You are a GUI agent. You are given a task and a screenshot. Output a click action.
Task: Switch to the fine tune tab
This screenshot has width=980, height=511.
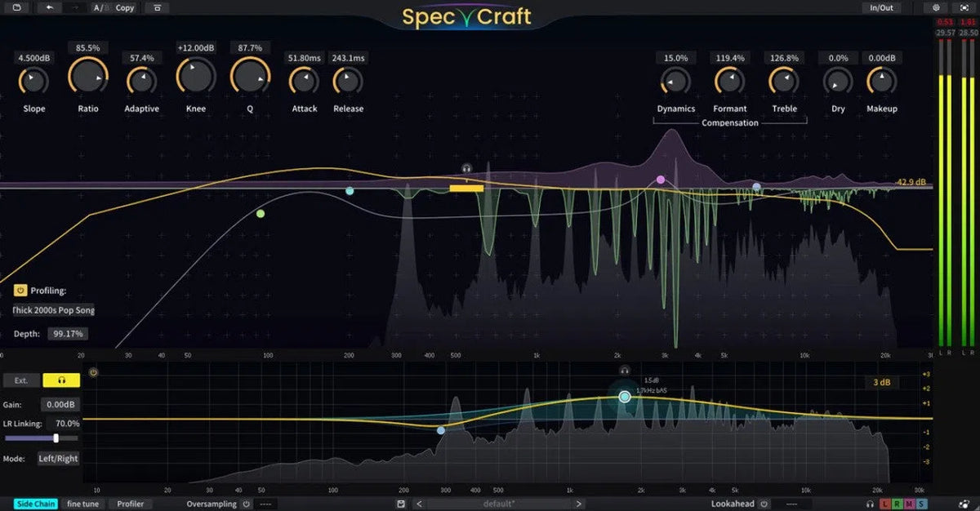pos(82,504)
